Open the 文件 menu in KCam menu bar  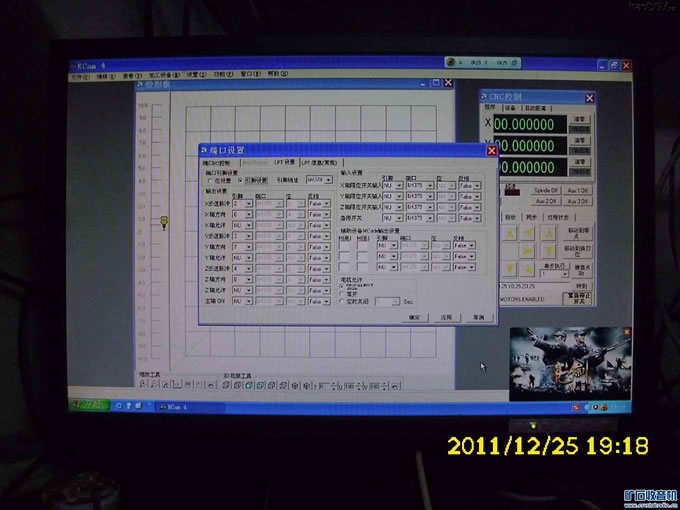pos(80,75)
